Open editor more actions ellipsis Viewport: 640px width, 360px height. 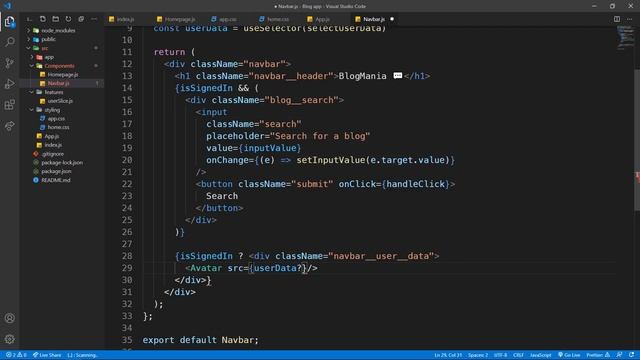pyautogui.click(x=629, y=19)
